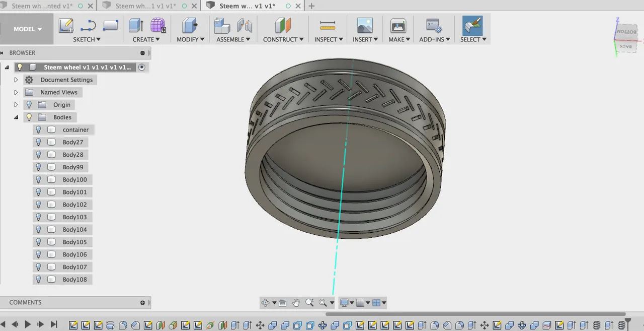This screenshot has width=644, height=331.
Task: Toggle the activate radio button for Steem wheel component
Action: coord(142,67)
